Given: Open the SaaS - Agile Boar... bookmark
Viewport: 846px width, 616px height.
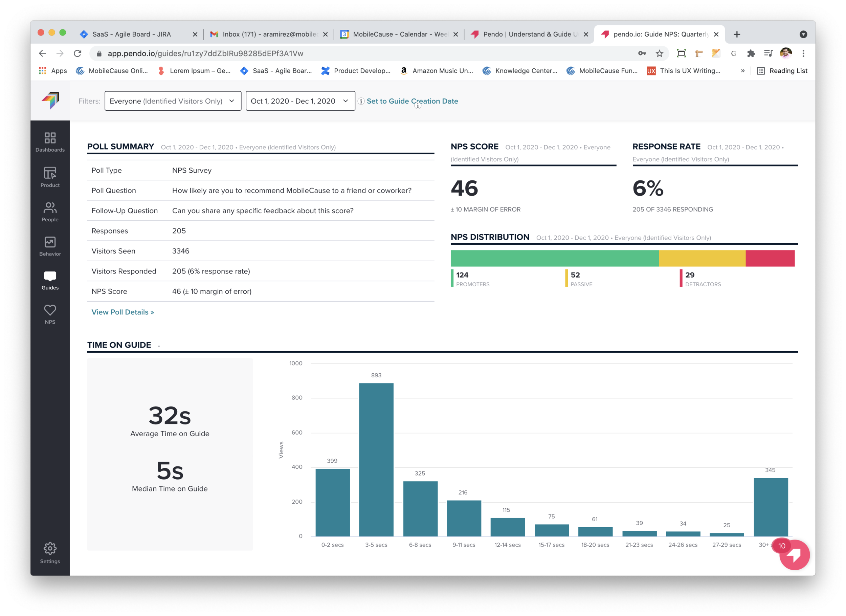Looking at the screenshot, I should 276,70.
